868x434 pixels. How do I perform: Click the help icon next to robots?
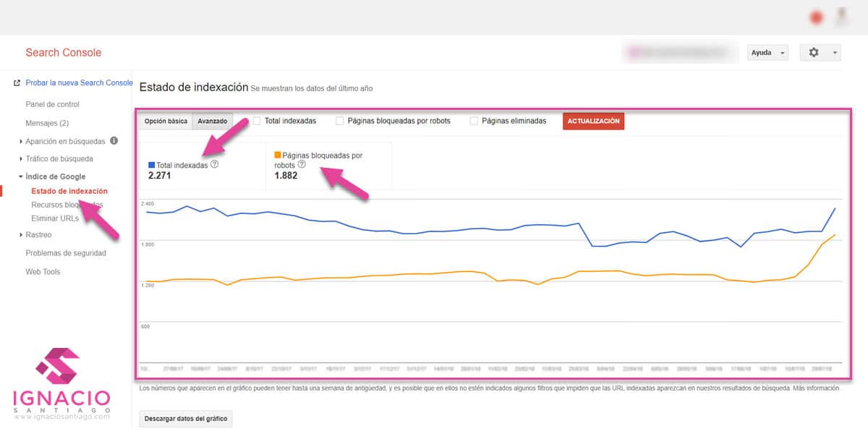[x=302, y=164]
